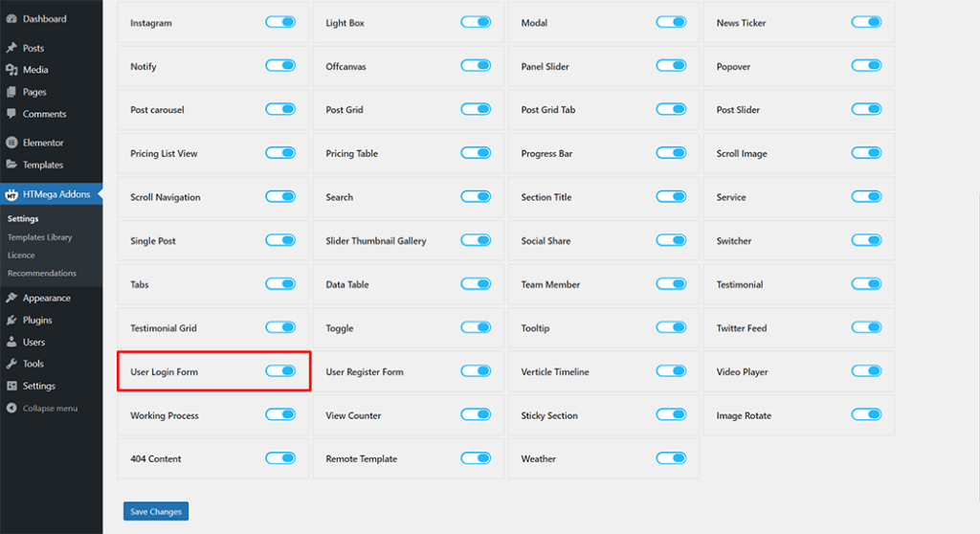Image resolution: width=980 pixels, height=534 pixels.
Task: Toggle the Remote Template switch
Action: [x=476, y=457]
